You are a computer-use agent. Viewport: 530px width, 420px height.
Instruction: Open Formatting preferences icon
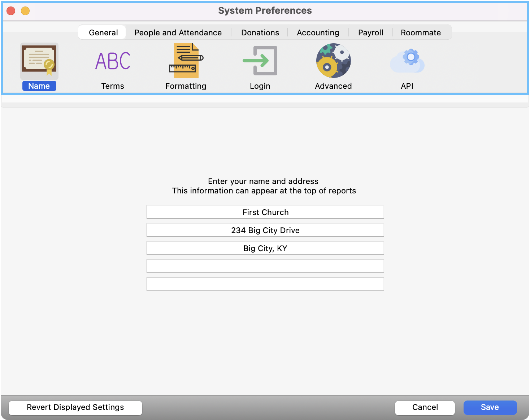pyautogui.click(x=186, y=61)
